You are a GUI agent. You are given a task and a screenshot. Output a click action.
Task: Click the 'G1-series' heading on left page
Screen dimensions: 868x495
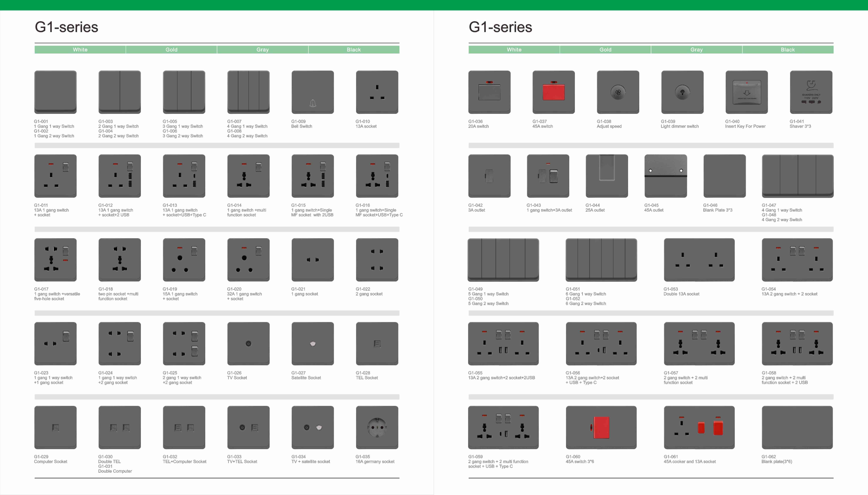[66, 27]
